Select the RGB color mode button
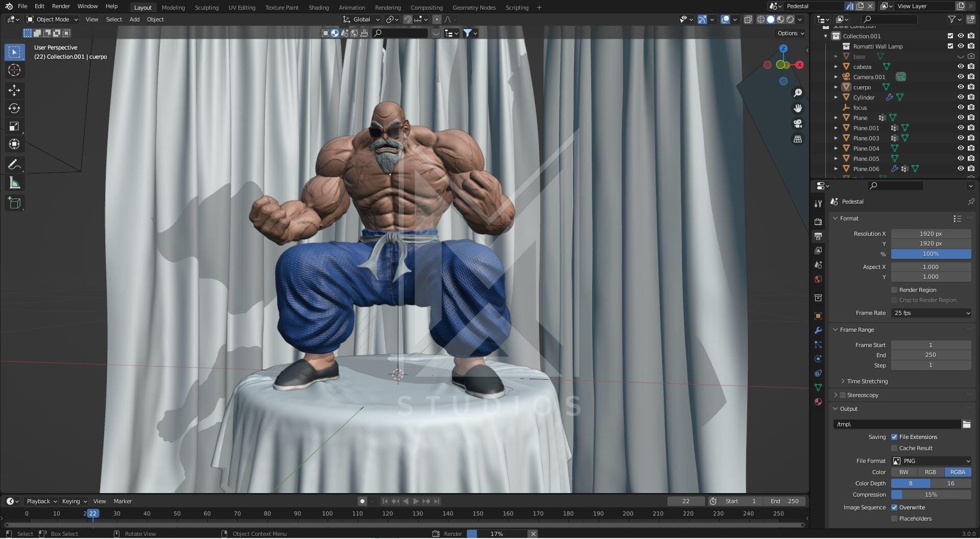The image size is (980, 539). coord(930,472)
